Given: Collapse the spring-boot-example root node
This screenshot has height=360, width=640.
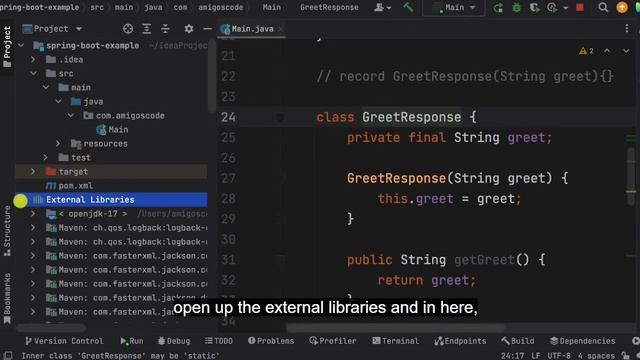Looking at the screenshot, I should click(x=21, y=45).
